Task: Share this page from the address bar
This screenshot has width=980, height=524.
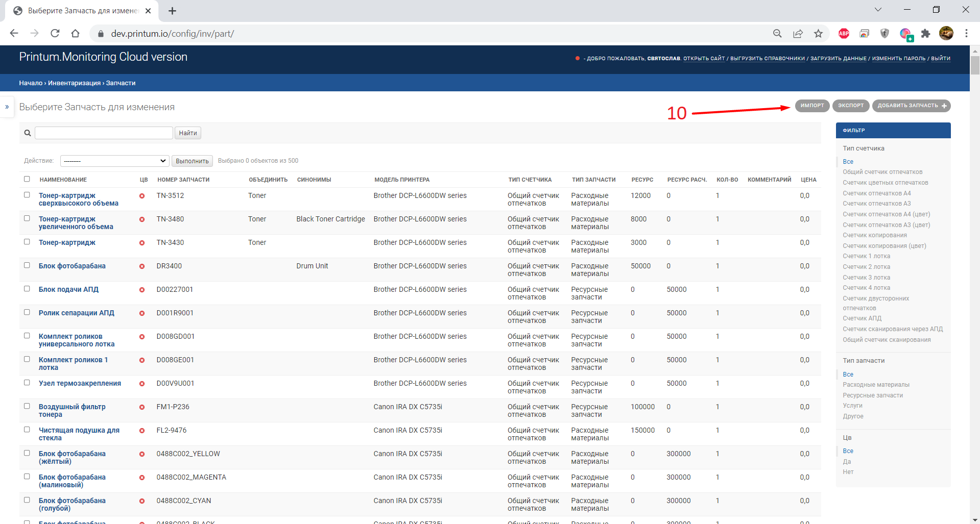Action: click(x=798, y=33)
